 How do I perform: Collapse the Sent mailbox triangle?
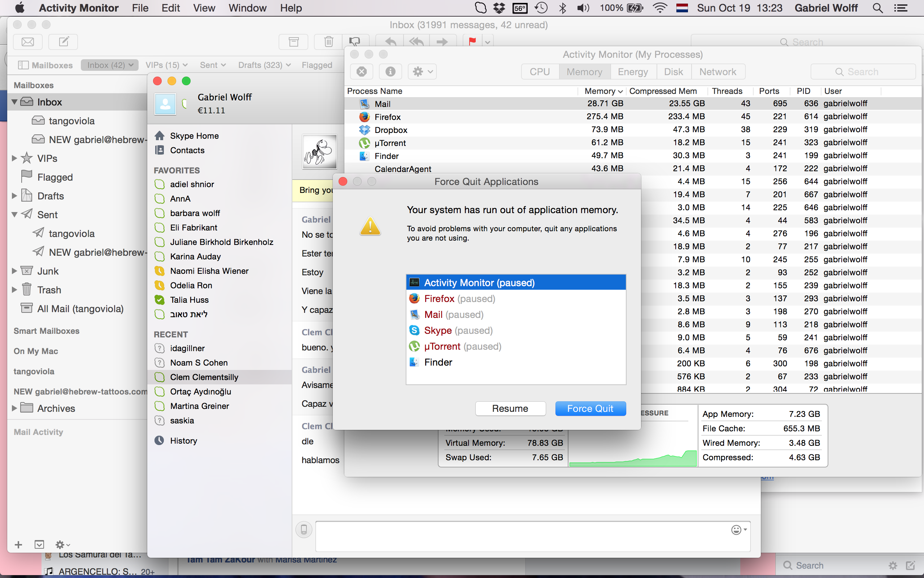pos(14,215)
